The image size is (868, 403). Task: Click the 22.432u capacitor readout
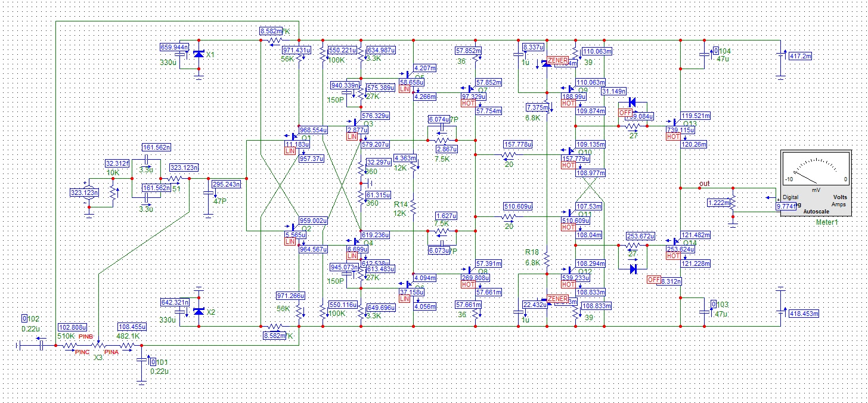coord(534,305)
